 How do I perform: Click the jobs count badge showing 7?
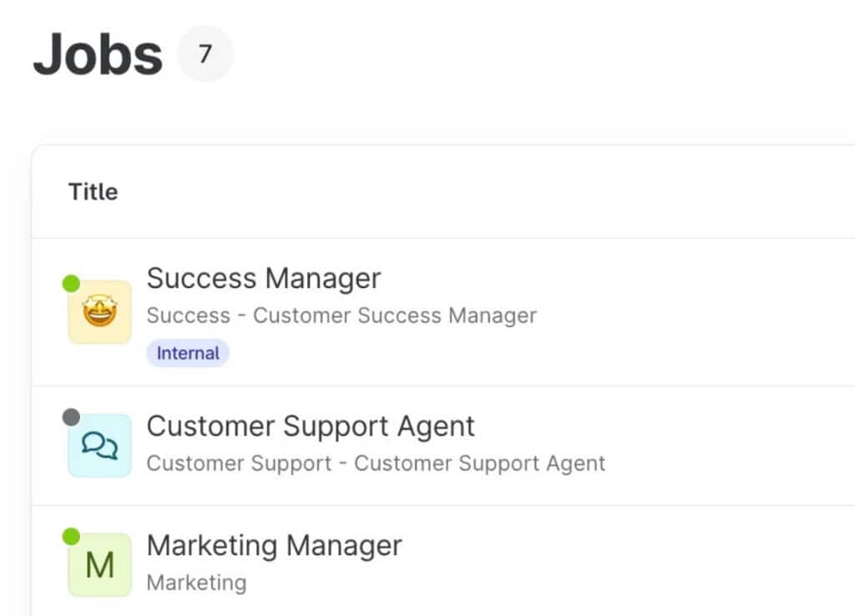[x=205, y=54]
